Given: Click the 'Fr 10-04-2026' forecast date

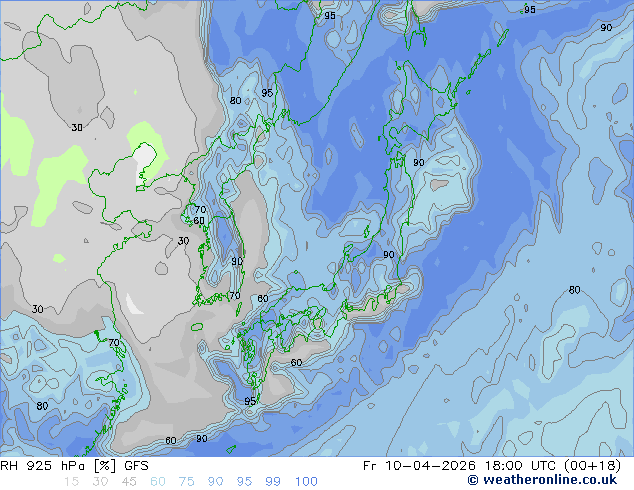Looking at the screenshot, I should pyautogui.click(x=419, y=466).
